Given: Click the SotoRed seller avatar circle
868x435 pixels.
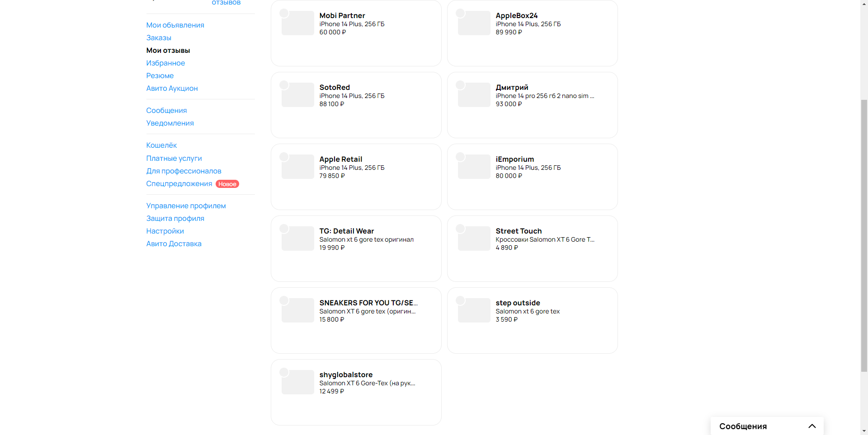Looking at the screenshot, I should [284, 85].
